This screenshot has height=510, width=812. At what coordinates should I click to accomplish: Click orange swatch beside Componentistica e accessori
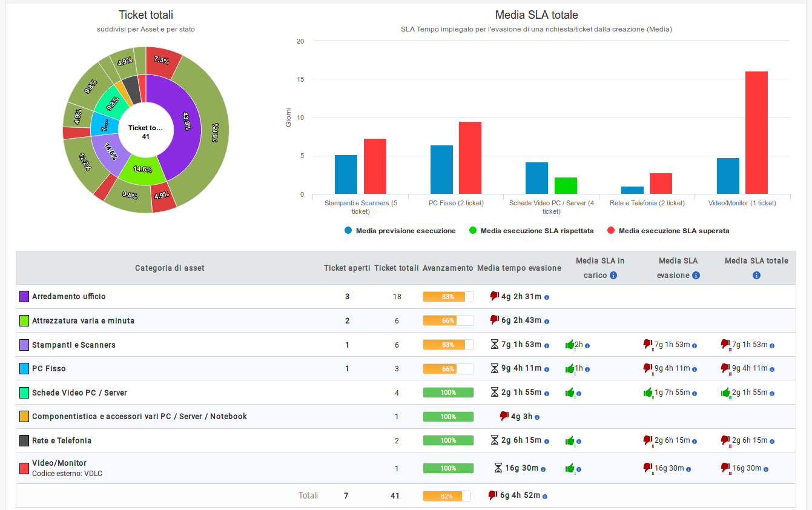[24, 416]
